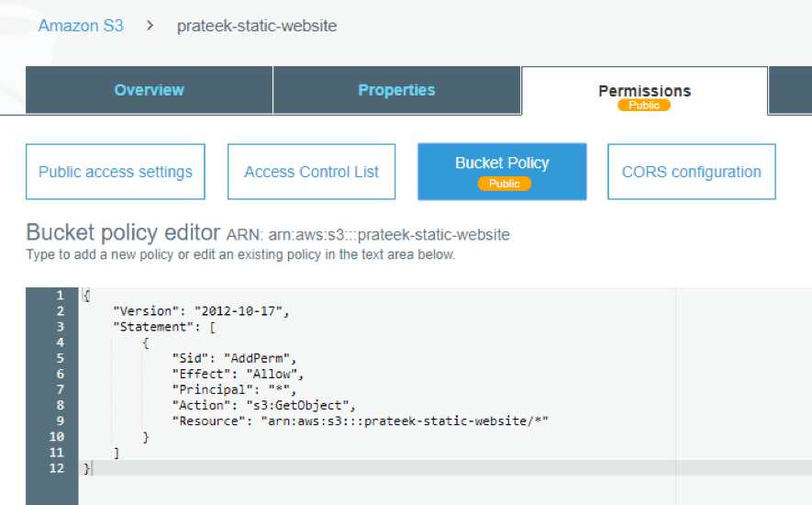Place cursor on the "Version" line

pyautogui.click(x=201, y=311)
